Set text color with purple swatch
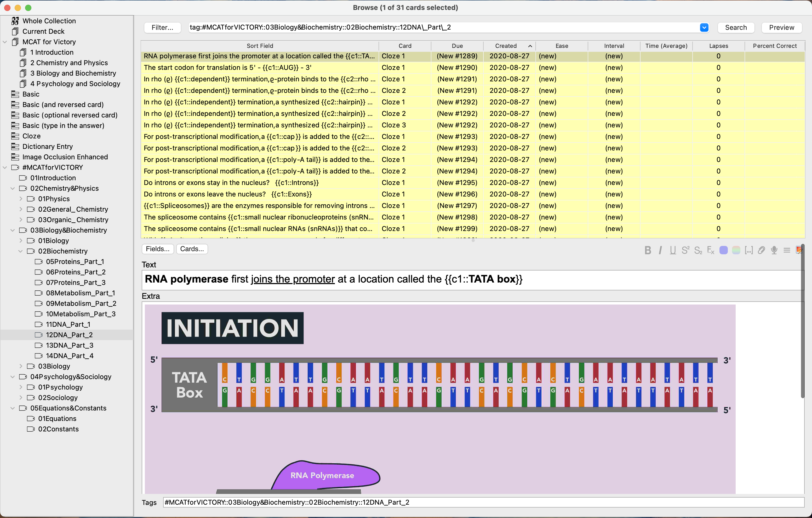Screen dimensions: 812x518 coord(723,250)
